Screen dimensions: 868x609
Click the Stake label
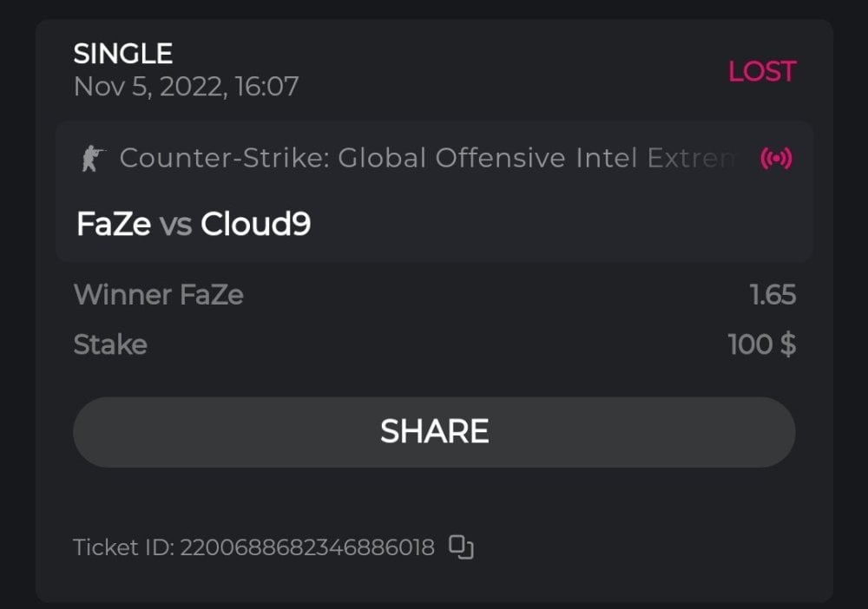click(x=110, y=345)
